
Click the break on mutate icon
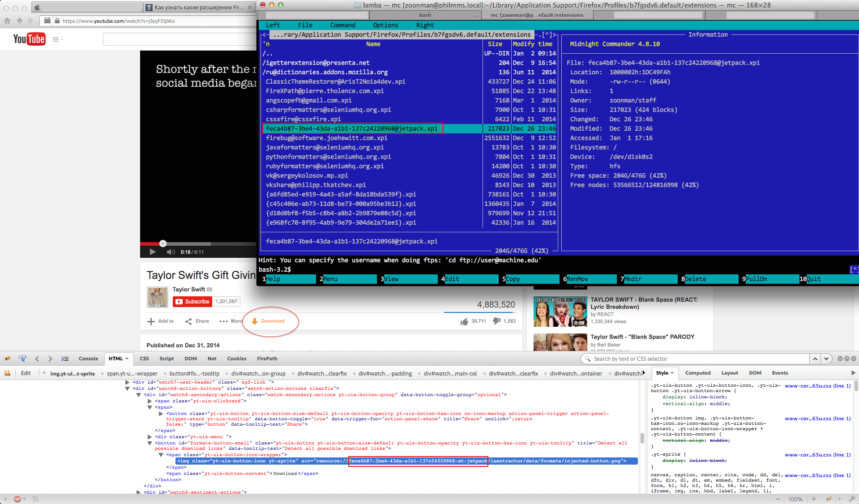[x=7, y=373]
